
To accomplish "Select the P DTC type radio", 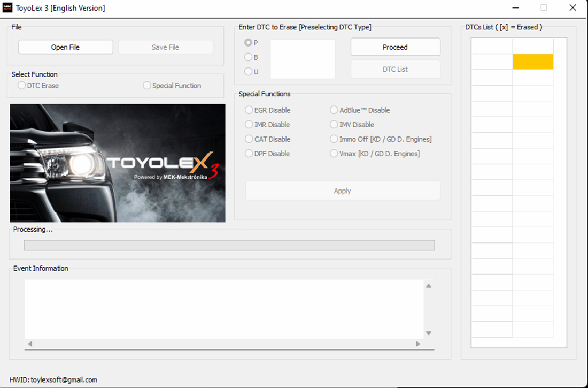I will point(249,43).
